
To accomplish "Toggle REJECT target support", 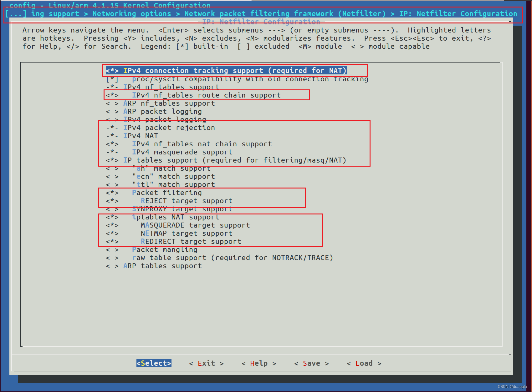I will coord(169,201).
